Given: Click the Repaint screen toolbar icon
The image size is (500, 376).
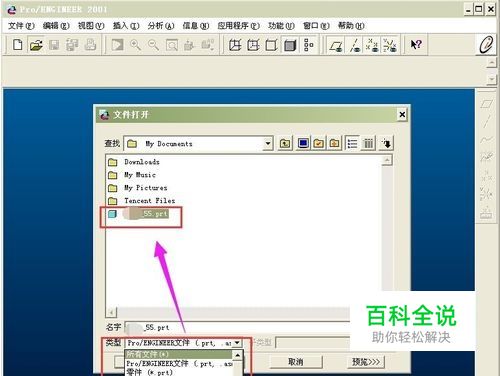Looking at the screenshot, I should 117,45.
